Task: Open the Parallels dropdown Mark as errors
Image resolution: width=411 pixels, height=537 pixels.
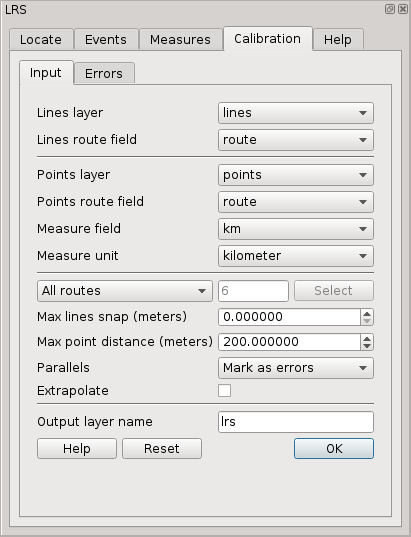Action: [296, 368]
